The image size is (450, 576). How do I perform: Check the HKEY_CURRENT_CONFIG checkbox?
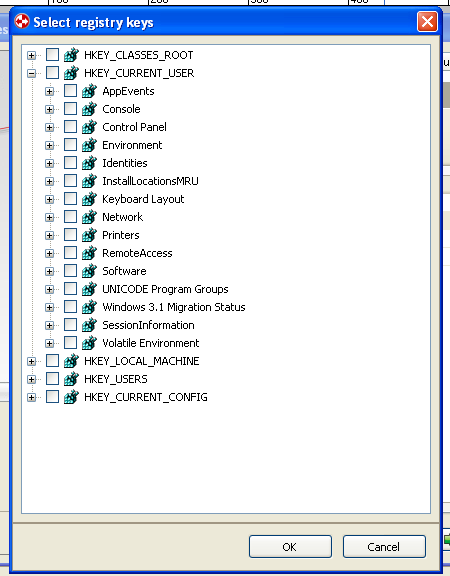[53, 397]
